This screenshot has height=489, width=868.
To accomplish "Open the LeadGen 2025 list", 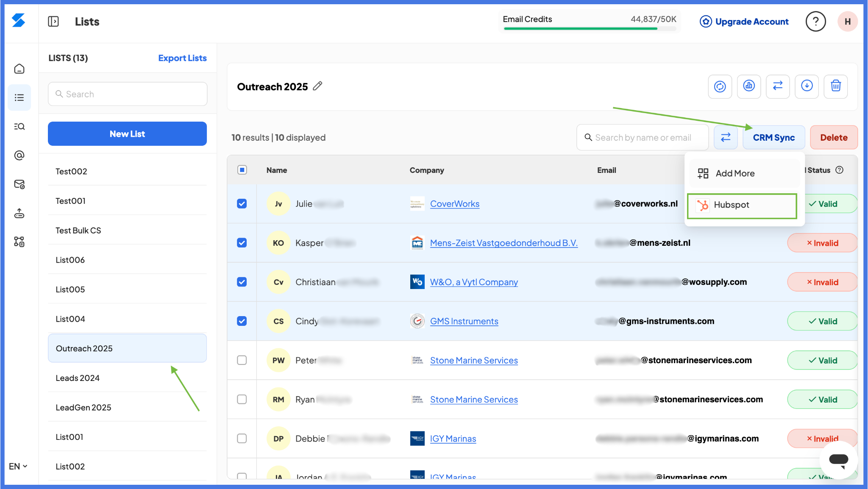I will (127, 408).
